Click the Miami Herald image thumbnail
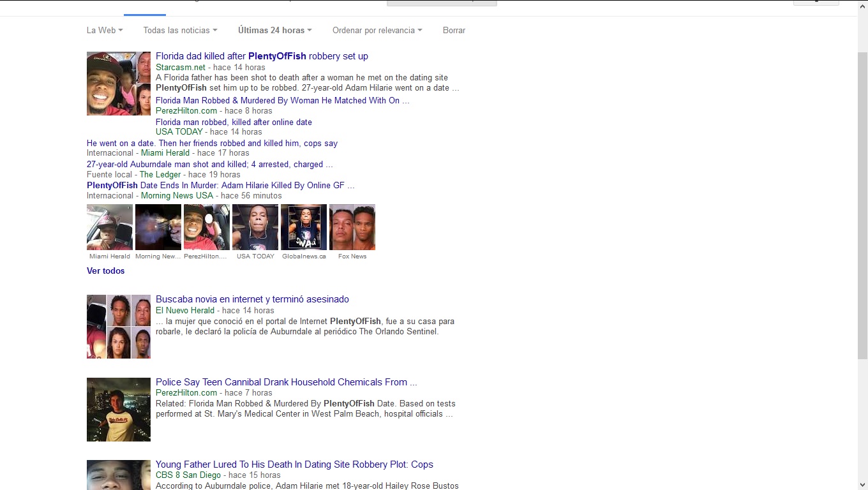Screen dimensions: 868x490 click(x=110, y=227)
